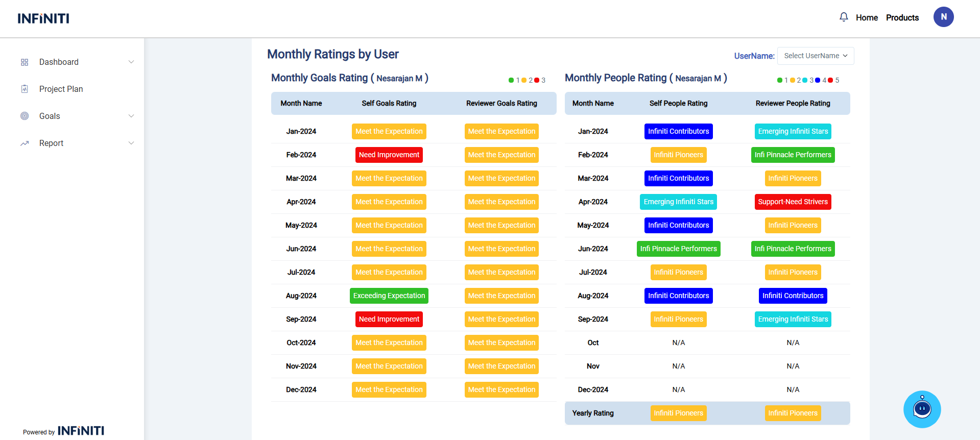This screenshot has width=980, height=440.
Task: Click Feb-2024 Need Improvement self goals badge
Action: coord(389,155)
